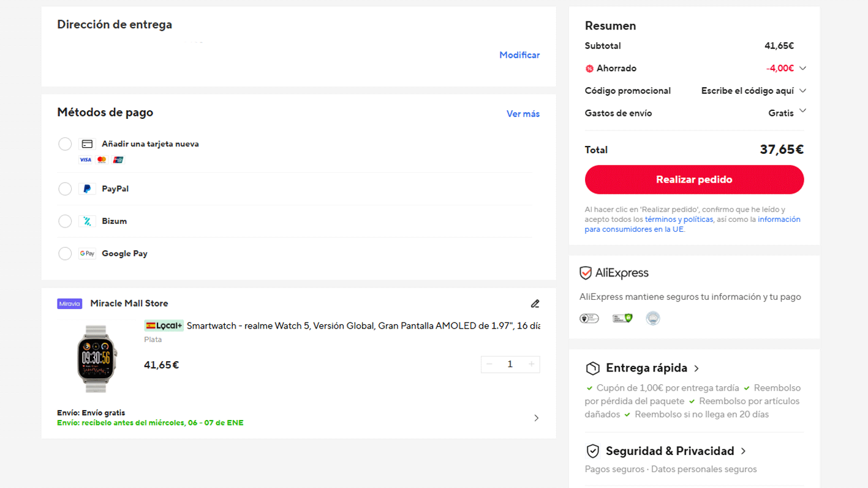
Task: Click the saved amount -4,00€
Action: click(x=780, y=69)
